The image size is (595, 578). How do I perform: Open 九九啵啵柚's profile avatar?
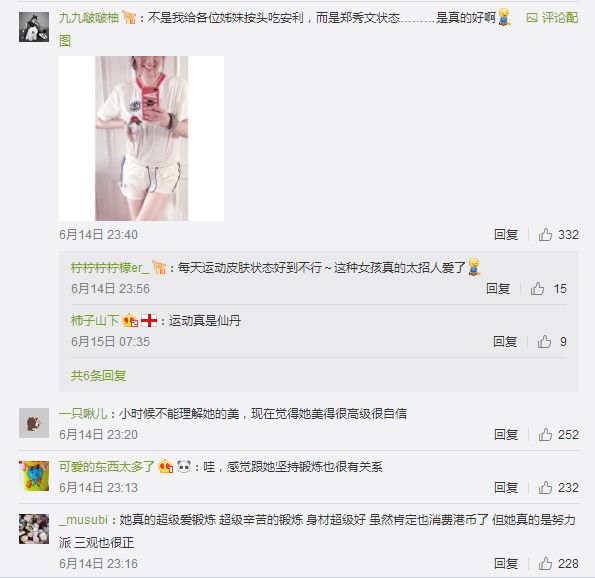(x=34, y=27)
